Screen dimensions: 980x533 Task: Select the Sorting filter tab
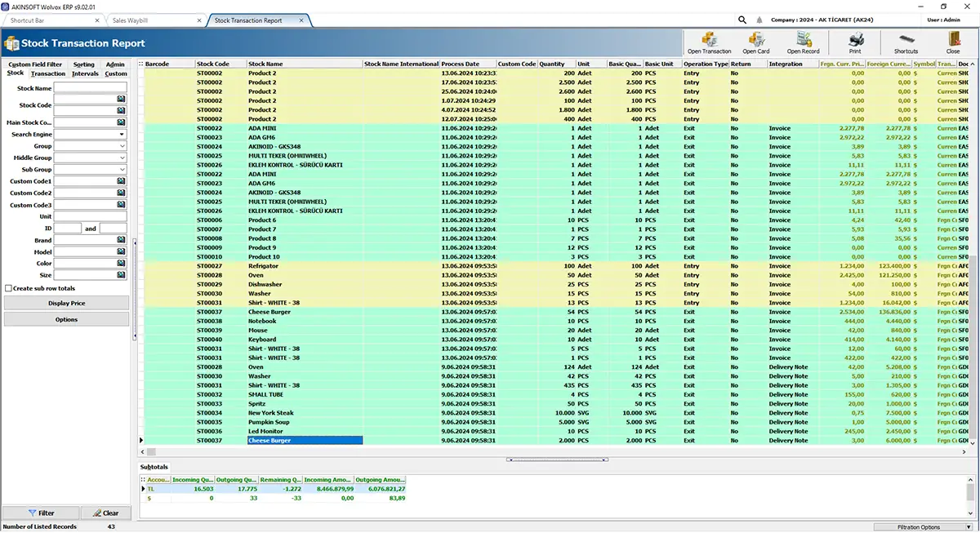click(83, 64)
